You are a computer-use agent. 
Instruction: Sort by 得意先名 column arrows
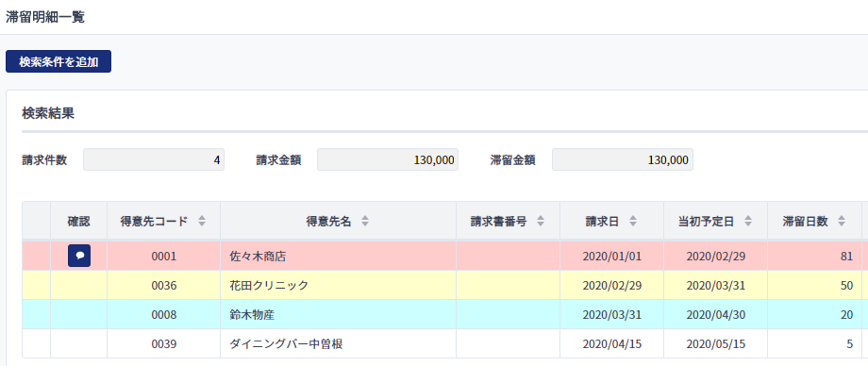coord(365,222)
